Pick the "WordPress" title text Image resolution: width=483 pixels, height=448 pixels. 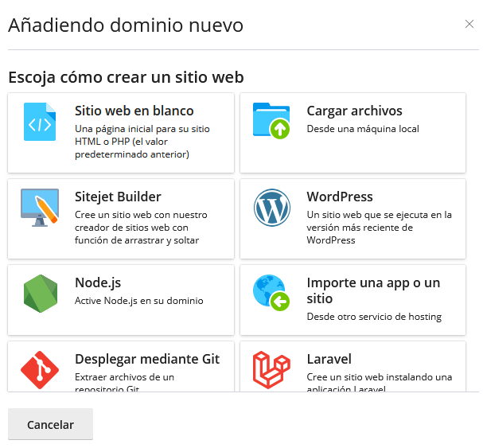340,197
